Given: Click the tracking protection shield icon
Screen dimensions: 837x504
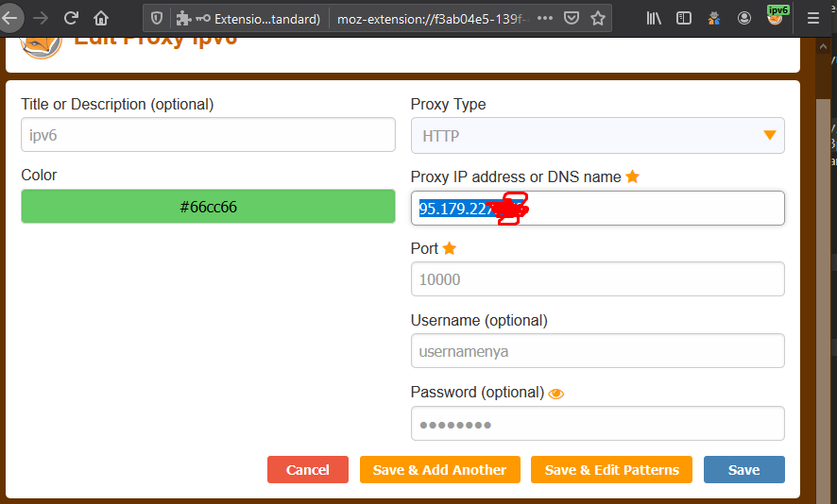Looking at the screenshot, I should [x=157, y=18].
